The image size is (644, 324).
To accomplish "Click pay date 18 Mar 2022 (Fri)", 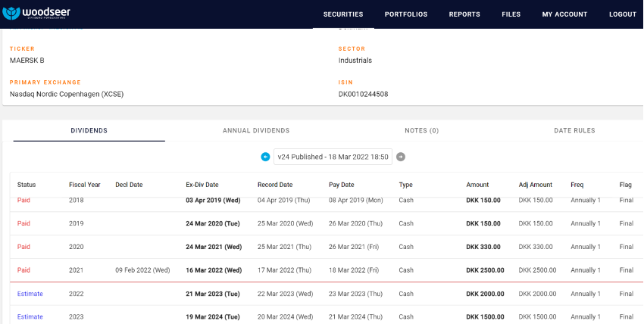I will coord(354,269).
